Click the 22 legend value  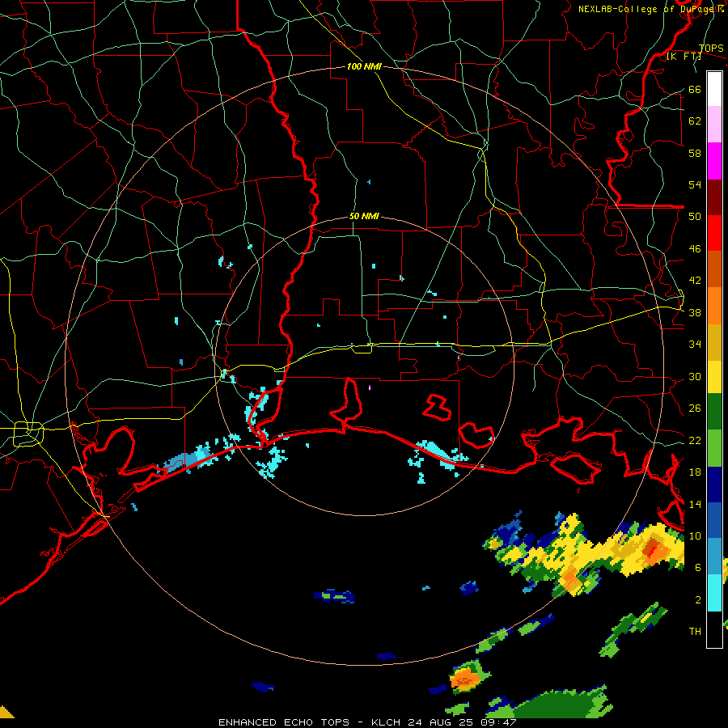695,440
